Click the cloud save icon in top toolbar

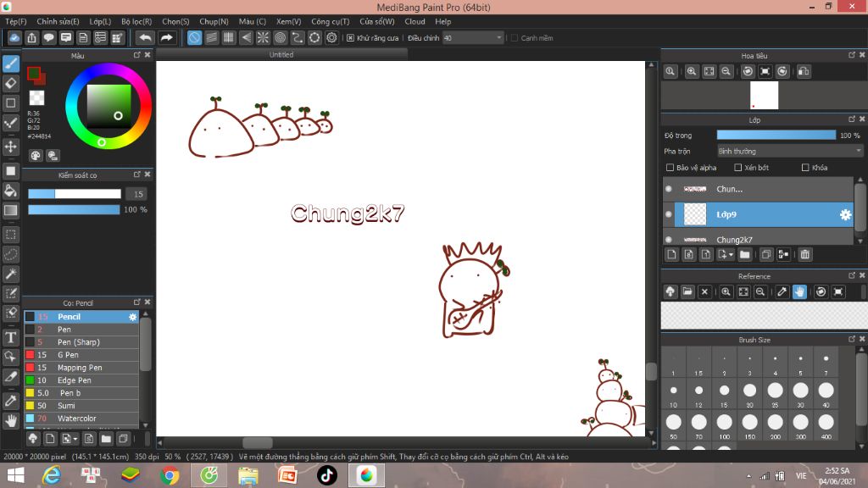14,37
